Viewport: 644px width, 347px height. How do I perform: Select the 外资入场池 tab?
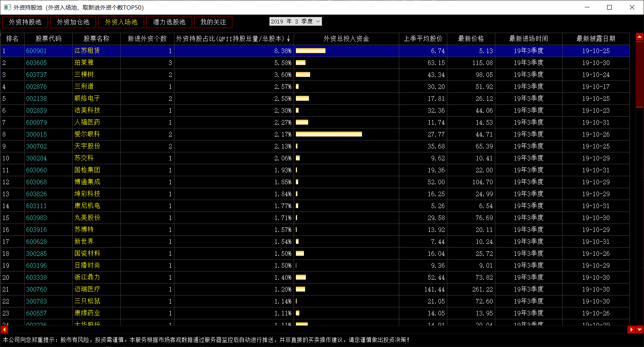pos(121,22)
